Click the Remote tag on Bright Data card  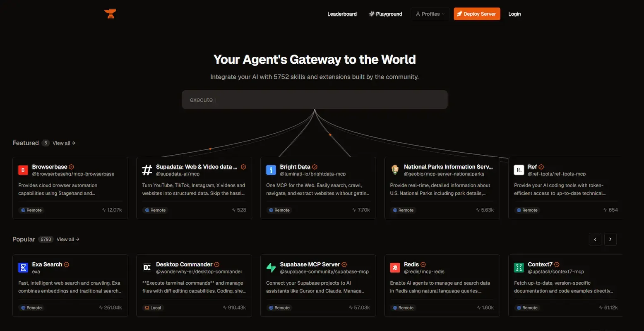click(x=279, y=210)
